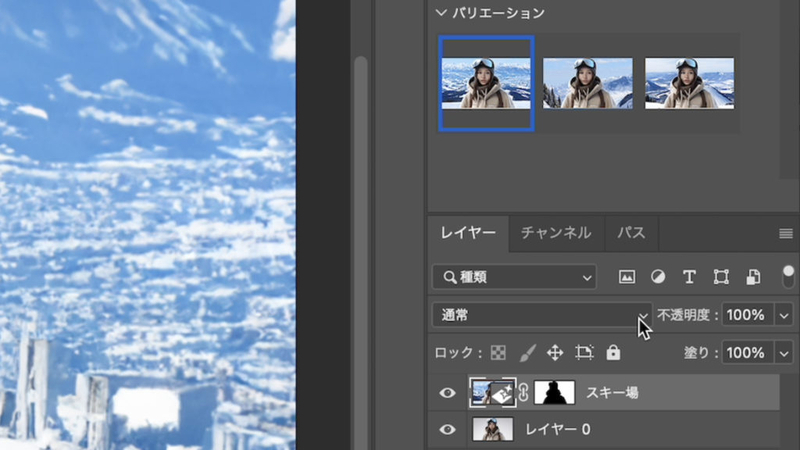Viewport: 800px width, 450px height.
Task: Click the 塗り 100% value field
Action: pos(747,353)
